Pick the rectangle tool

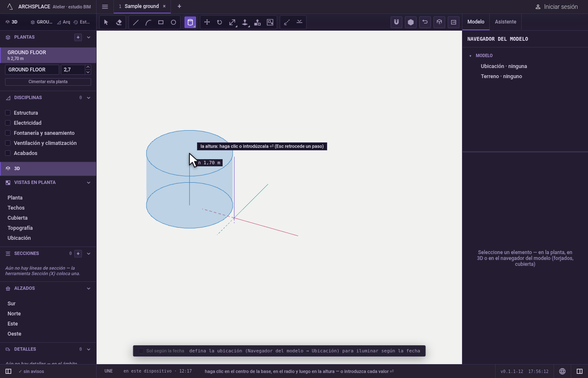[x=161, y=22]
